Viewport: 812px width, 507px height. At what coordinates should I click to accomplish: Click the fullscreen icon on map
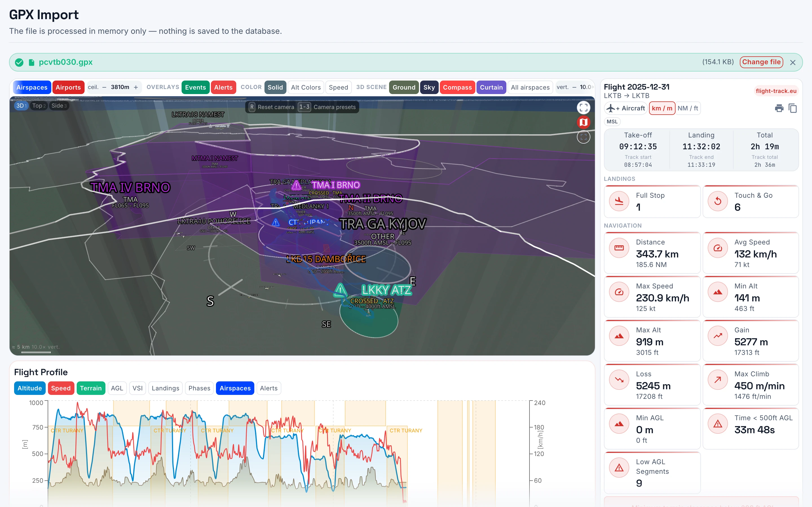[583, 108]
